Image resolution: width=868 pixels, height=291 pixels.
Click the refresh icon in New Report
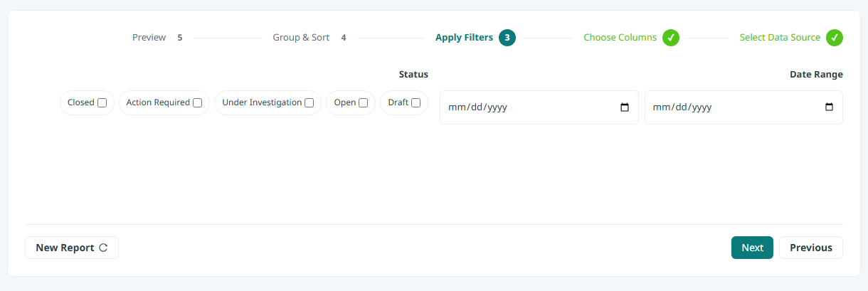(103, 248)
